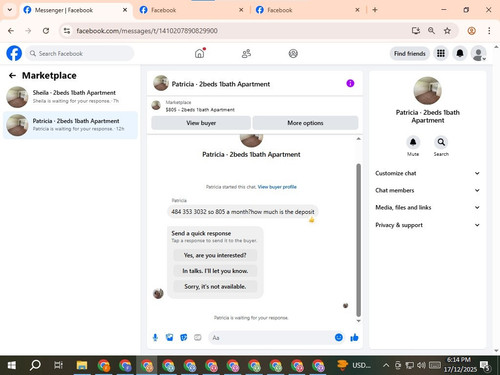Click the chat vertical scrollbar

point(358,240)
